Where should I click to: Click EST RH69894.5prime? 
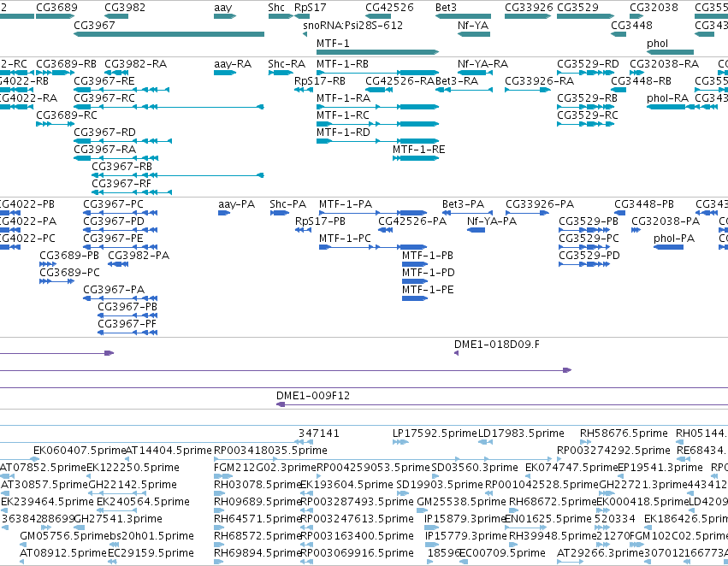(219, 562)
